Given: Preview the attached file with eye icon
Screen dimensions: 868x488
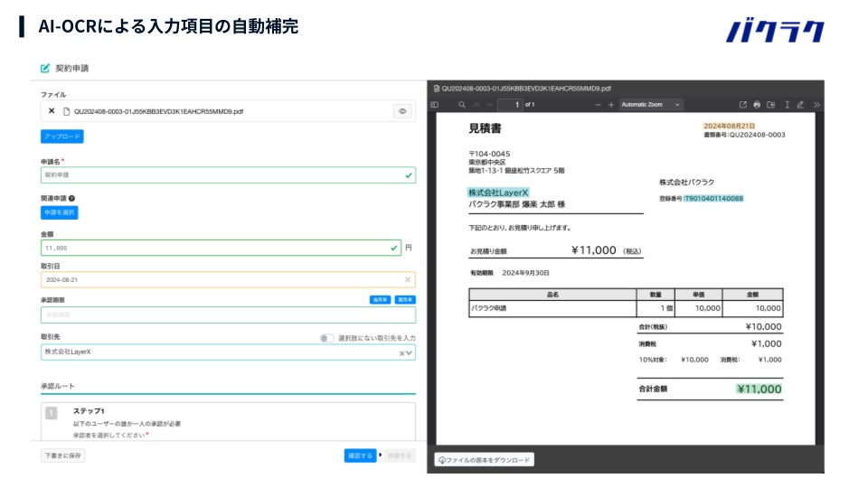Looking at the screenshot, I should coord(402,111).
